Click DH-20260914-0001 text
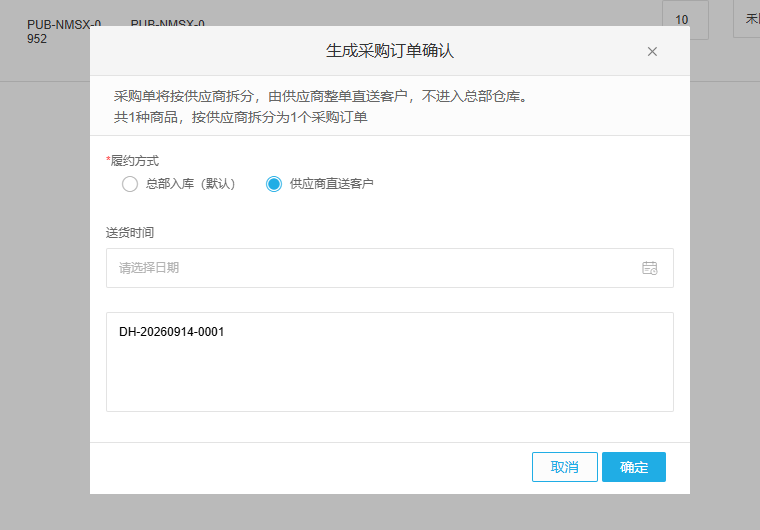This screenshot has height=530, width=760. point(172,332)
